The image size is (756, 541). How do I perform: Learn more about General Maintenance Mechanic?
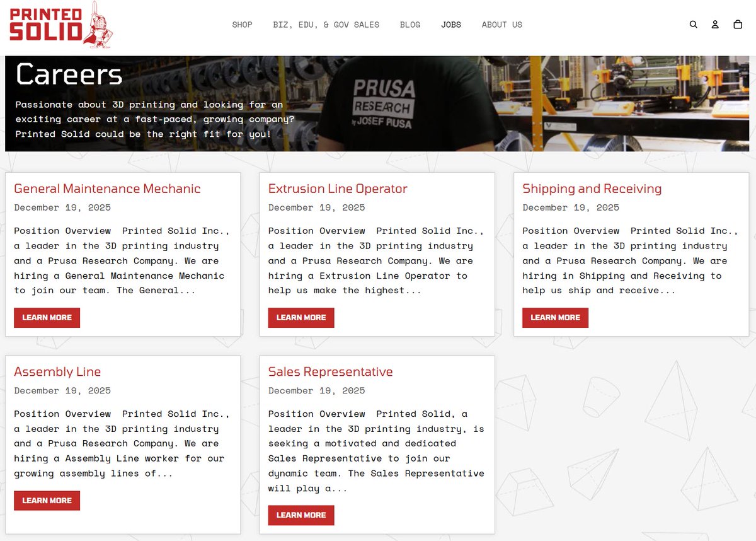[47, 318]
